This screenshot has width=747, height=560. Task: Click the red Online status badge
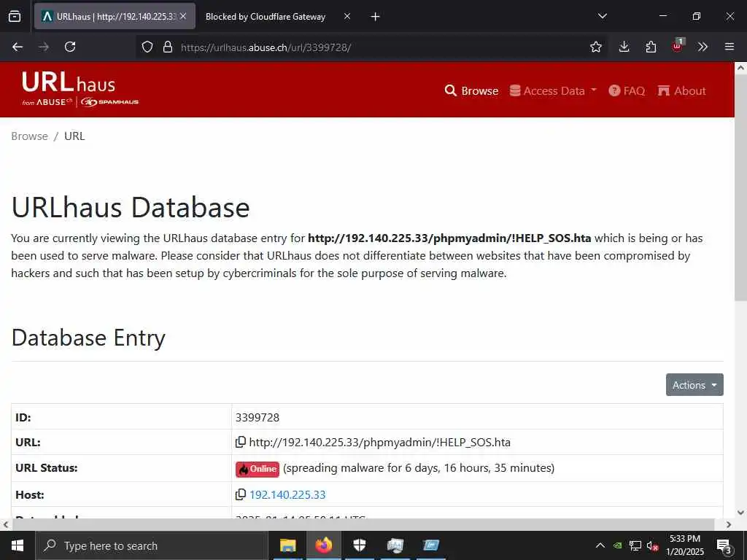click(x=258, y=469)
